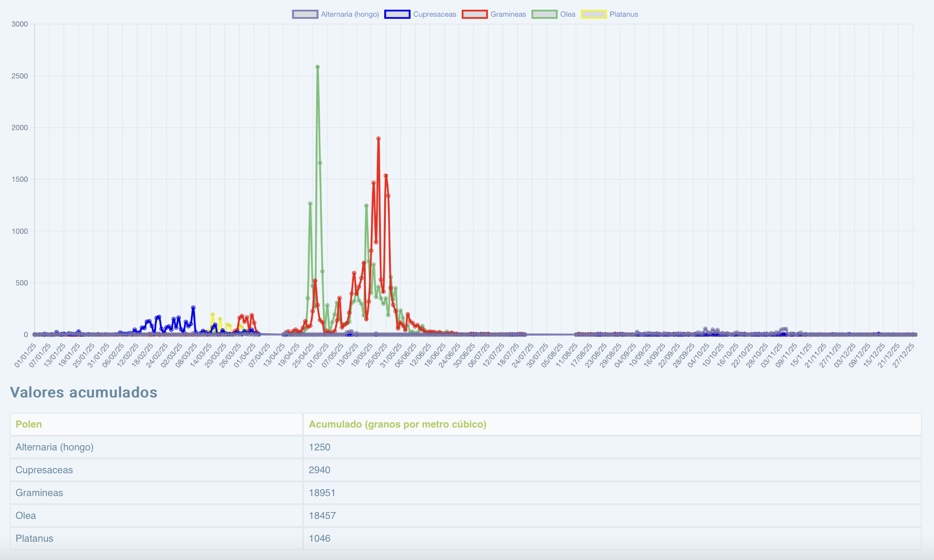The image size is (934, 560).
Task: Toggle the Olea legend label
Action: coord(567,14)
